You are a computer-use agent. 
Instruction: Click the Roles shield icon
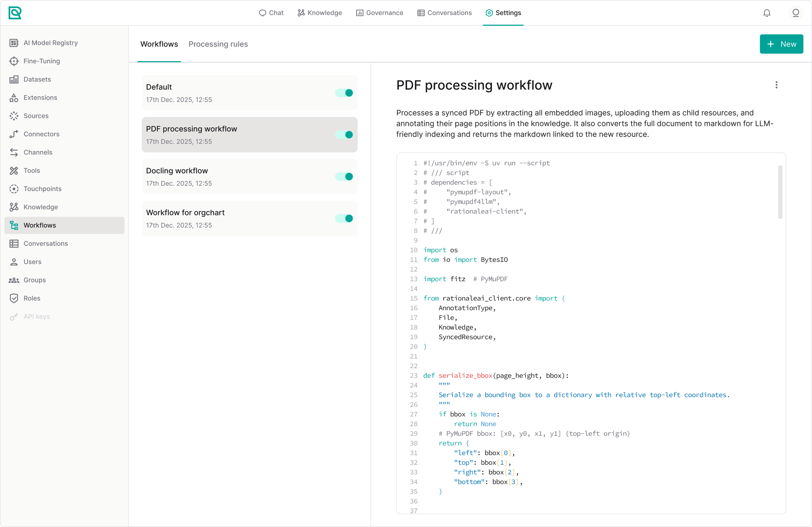14,298
